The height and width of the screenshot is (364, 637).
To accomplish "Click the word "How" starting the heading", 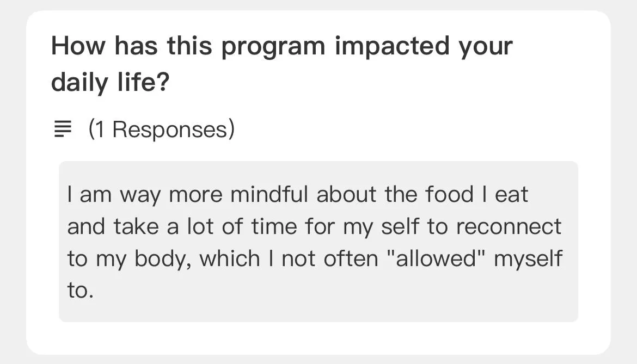I will [78, 46].
